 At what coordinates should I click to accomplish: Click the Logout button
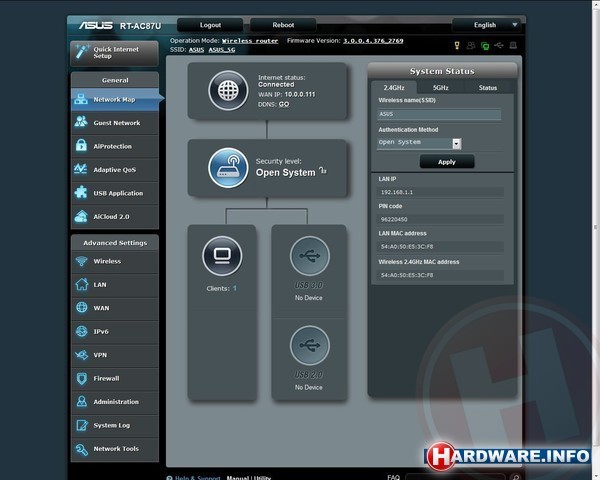point(210,25)
